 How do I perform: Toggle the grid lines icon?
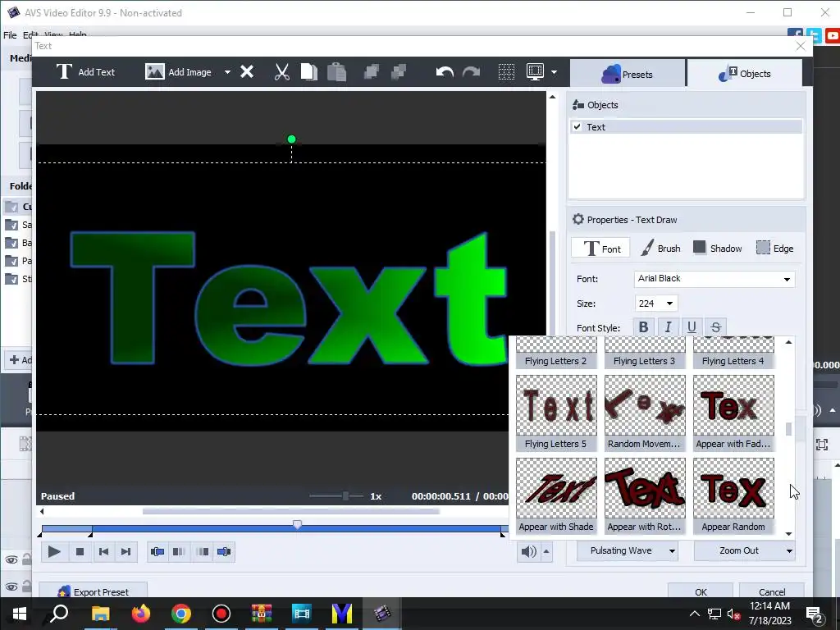click(506, 72)
